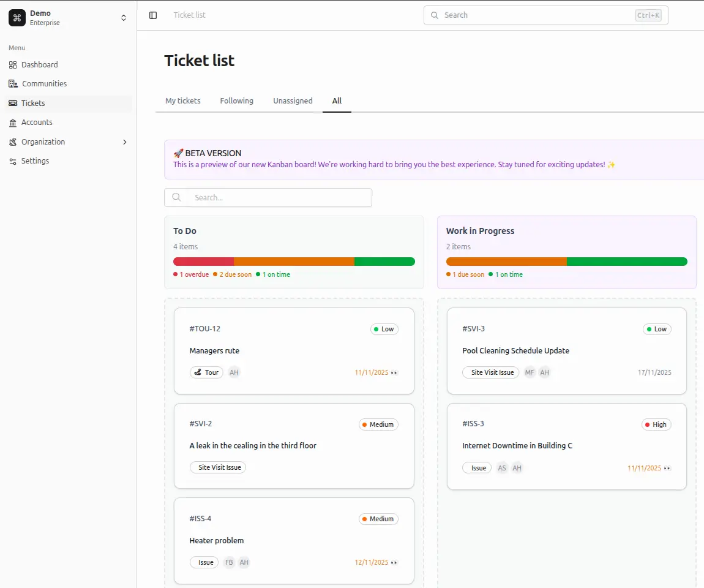Screen dimensions: 704x588
Task: Click the Settings sliders icon
Action: tap(13, 160)
